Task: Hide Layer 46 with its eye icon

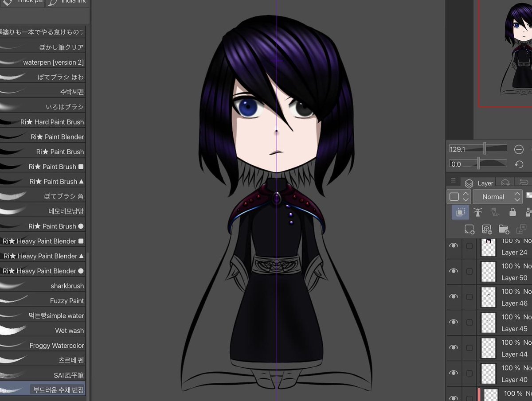Action: tap(454, 296)
